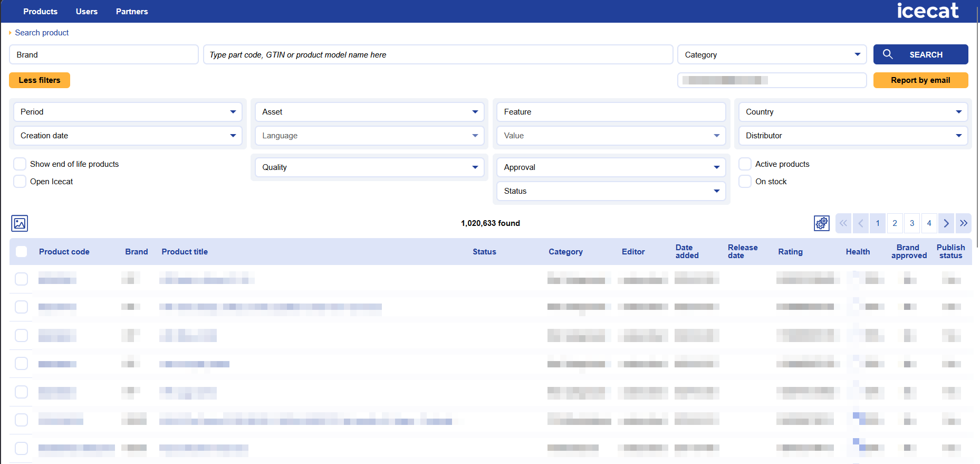This screenshot has width=980, height=464.
Task: Toggle Show end of life products
Action: point(20,164)
